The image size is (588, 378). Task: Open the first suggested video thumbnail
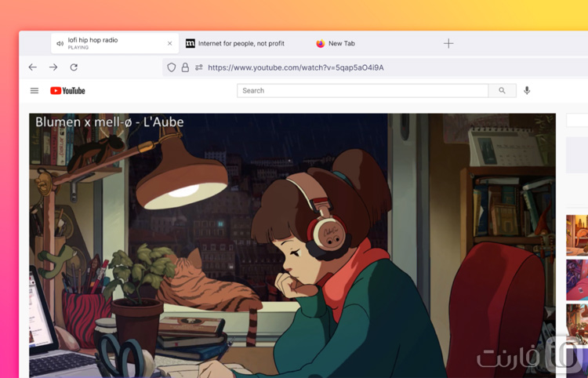(577, 235)
